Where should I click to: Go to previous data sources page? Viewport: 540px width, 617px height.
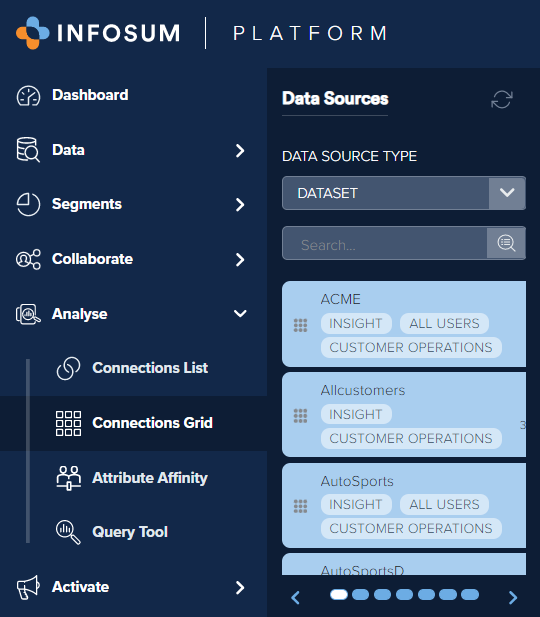click(x=295, y=597)
